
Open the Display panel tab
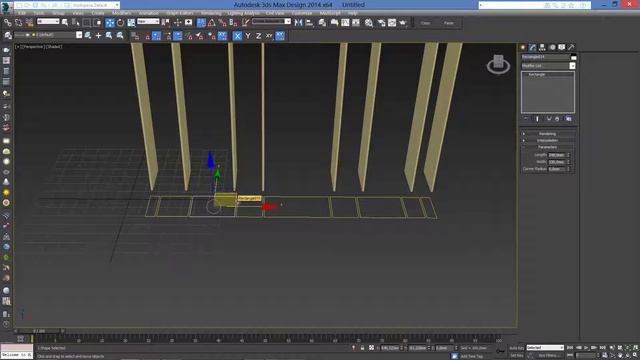(x=562, y=47)
